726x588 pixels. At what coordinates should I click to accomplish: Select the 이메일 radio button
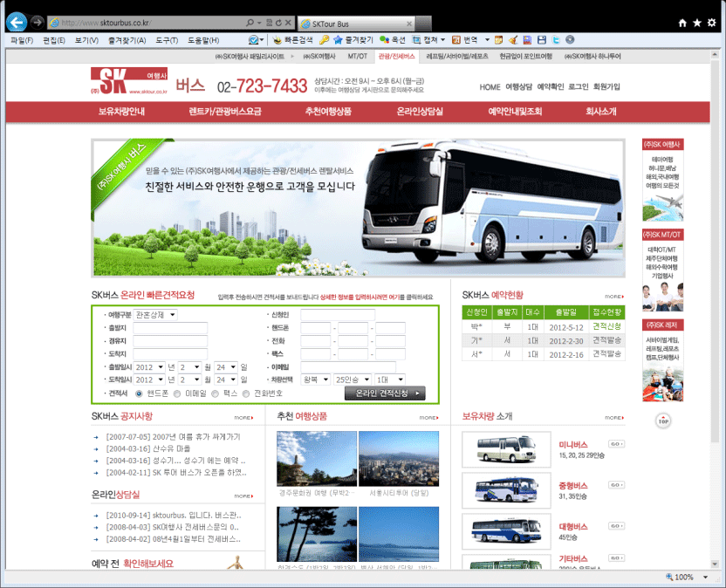click(x=177, y=393)
